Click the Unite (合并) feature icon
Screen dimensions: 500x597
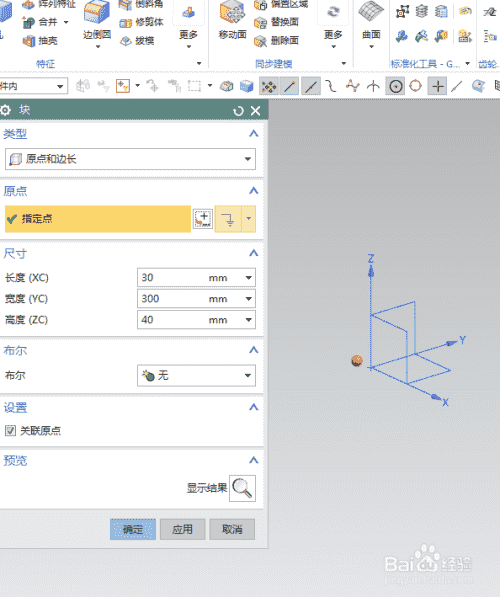pyautogui.click(x=28, y=22)
